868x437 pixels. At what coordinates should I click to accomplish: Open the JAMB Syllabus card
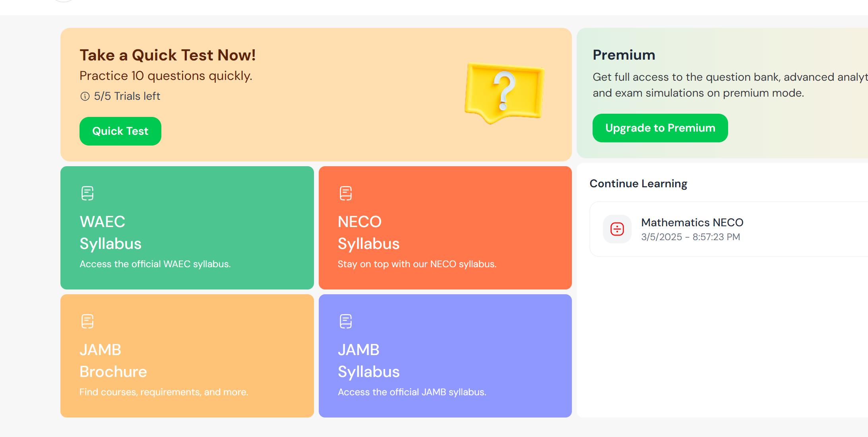click(445, 355)
